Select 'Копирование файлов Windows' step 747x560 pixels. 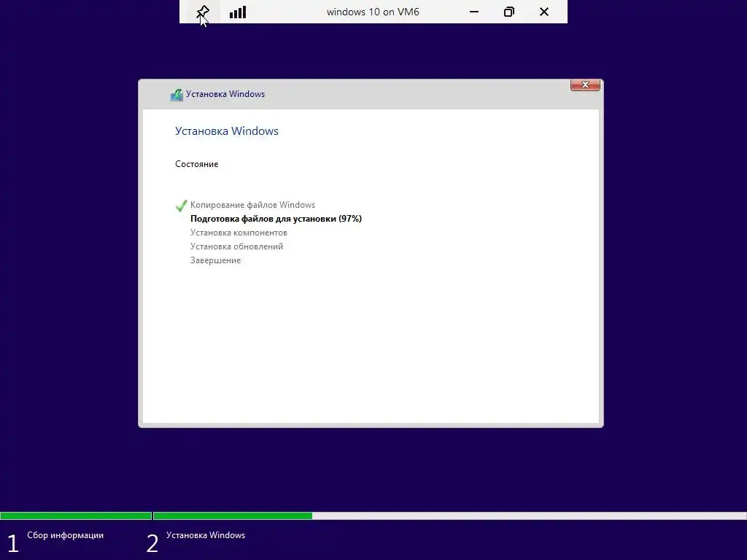(252, 205)
